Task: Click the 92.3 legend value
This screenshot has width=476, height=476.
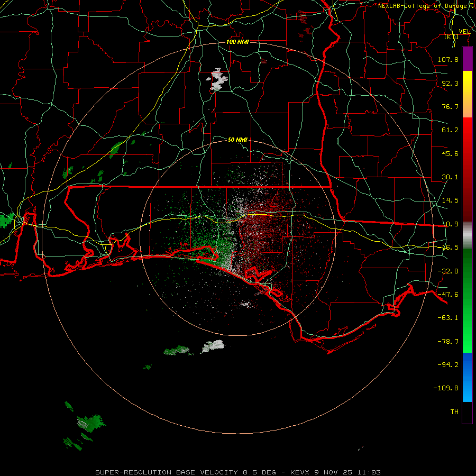Action: (x=450, y=83)
